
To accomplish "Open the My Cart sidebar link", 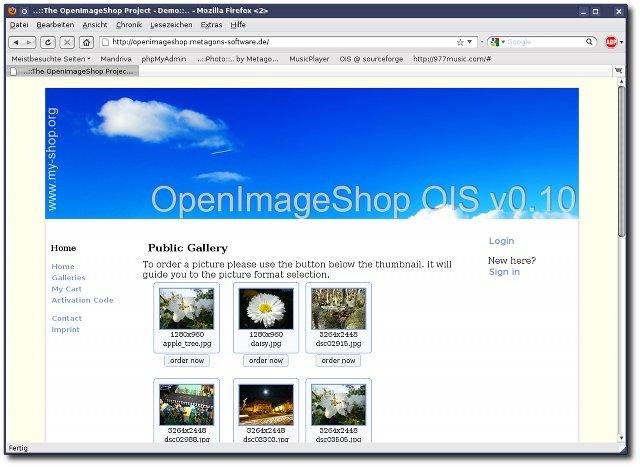I will [67, 289].
